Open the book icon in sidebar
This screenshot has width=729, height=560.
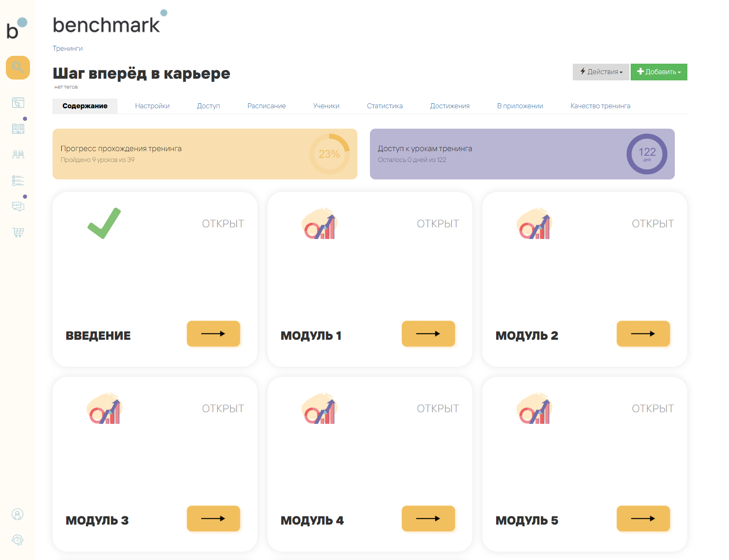pos(18,129)
